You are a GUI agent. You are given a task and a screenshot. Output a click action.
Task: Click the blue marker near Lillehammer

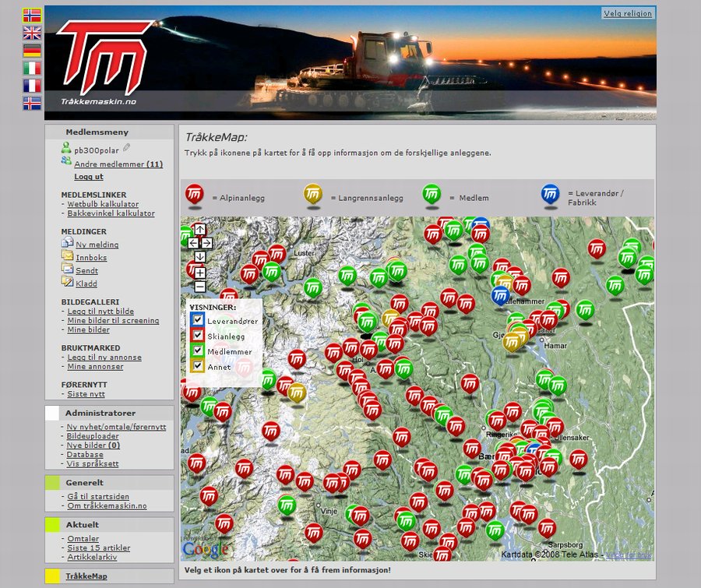(x=500, y=295)
